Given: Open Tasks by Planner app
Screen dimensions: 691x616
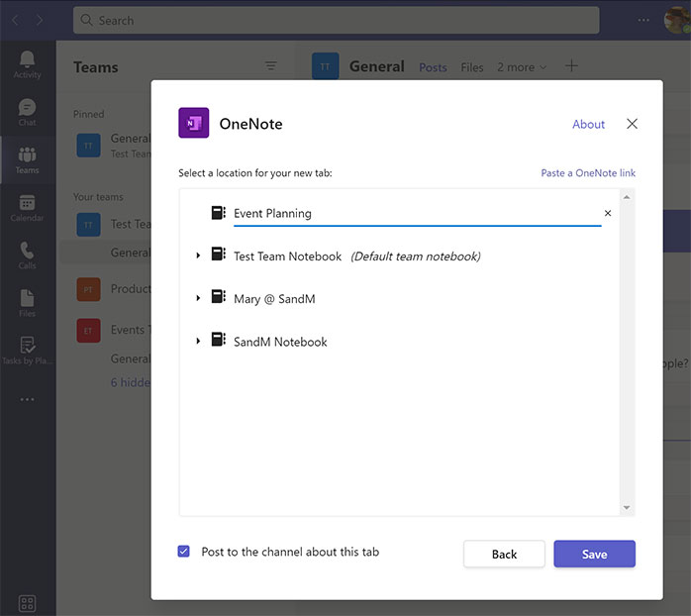Looking at the screenshot, I should [27, 350].
